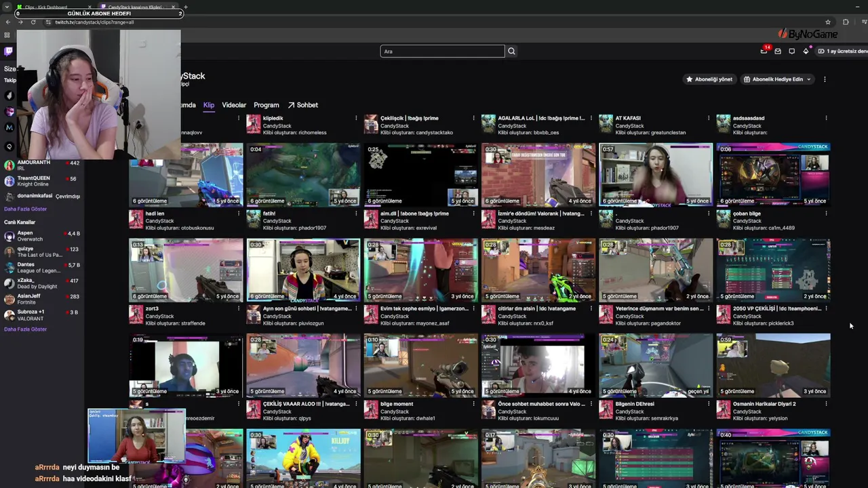The width and height of the screenshot is (868, 488).
Task: Open Subroza +1 VALORANT channel
Action: (x=41, y=315)
